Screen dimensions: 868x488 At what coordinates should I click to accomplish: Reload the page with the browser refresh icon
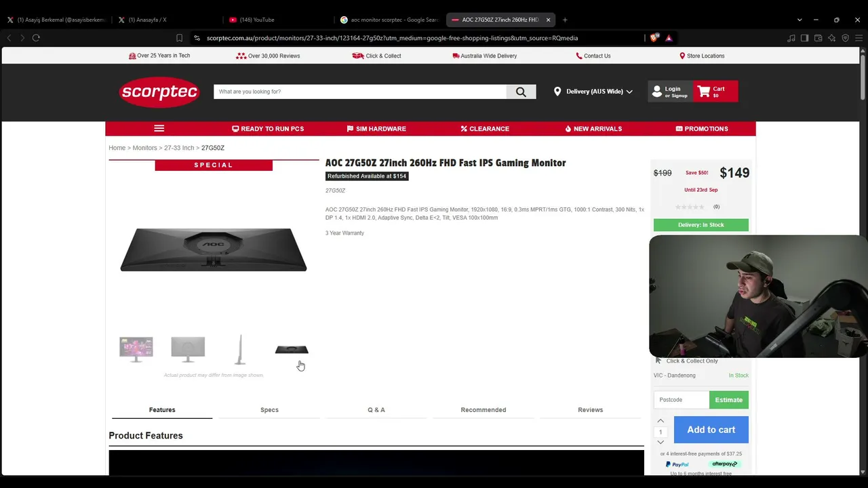pyautogui.click(x=36, y=38)
